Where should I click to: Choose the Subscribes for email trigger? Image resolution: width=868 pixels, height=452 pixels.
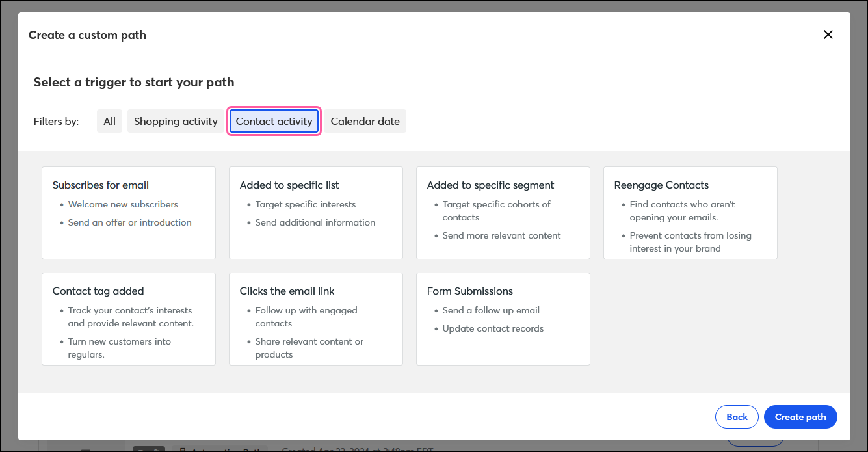(129, 213)
